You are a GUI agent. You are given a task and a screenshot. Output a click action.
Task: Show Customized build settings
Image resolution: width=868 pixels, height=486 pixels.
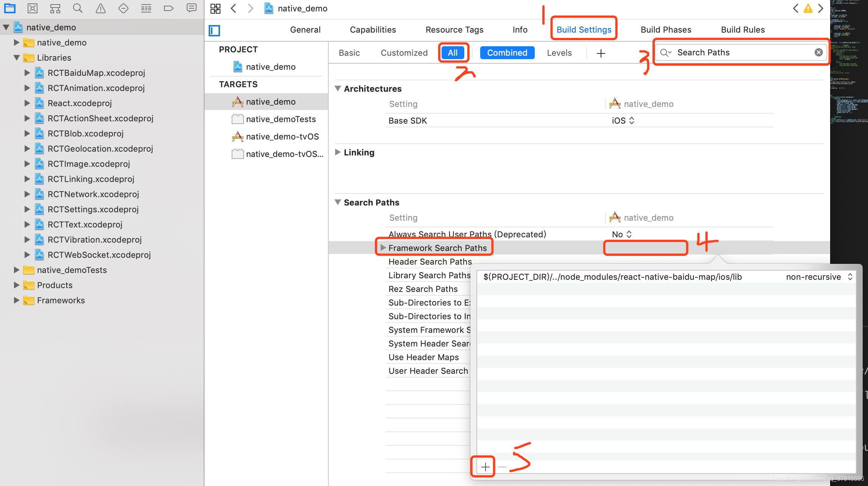point(404,53)
